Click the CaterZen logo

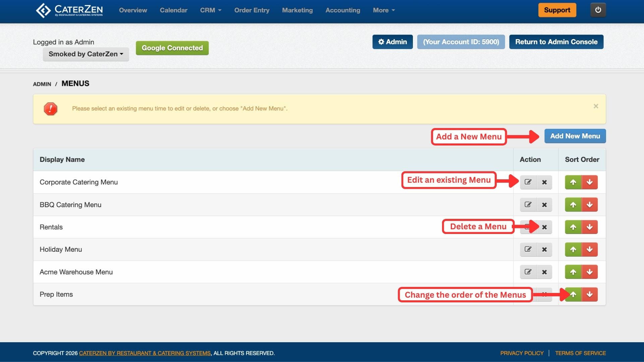tap(69, 10)
